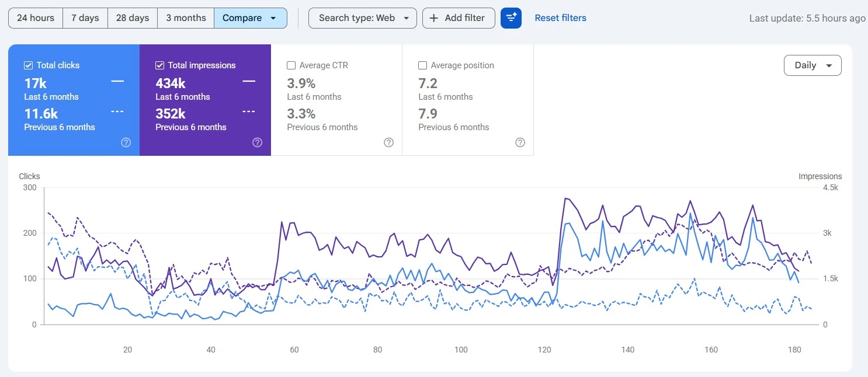
Task: Open help icon on Average position card
Action: (x=520, y=142)
